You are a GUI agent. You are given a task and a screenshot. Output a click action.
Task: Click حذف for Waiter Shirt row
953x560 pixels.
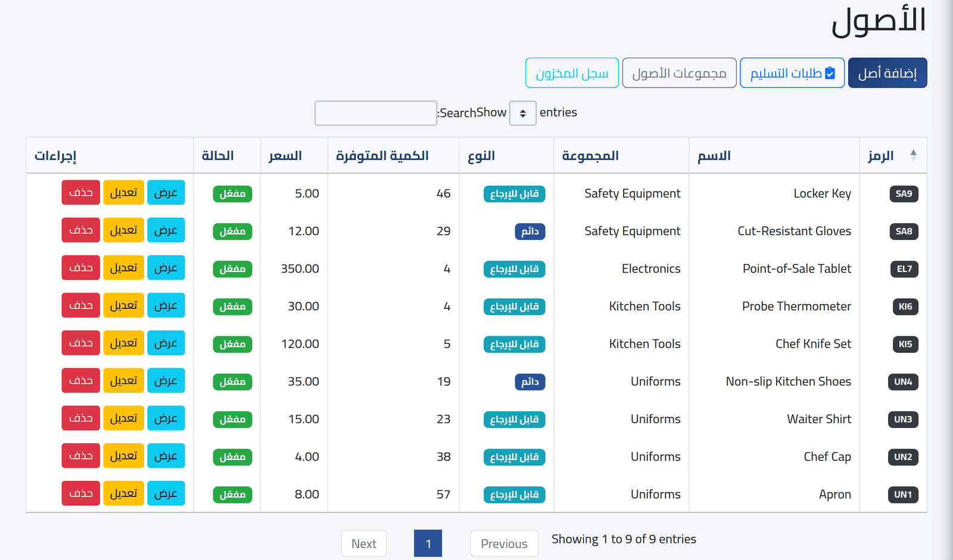tap(81, 418)
